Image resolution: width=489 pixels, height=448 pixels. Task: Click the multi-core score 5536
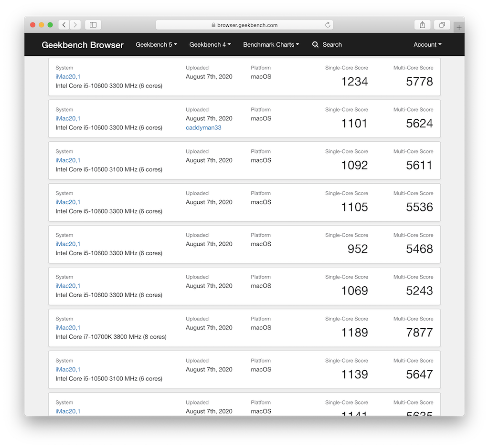click(x=419, y=207)
